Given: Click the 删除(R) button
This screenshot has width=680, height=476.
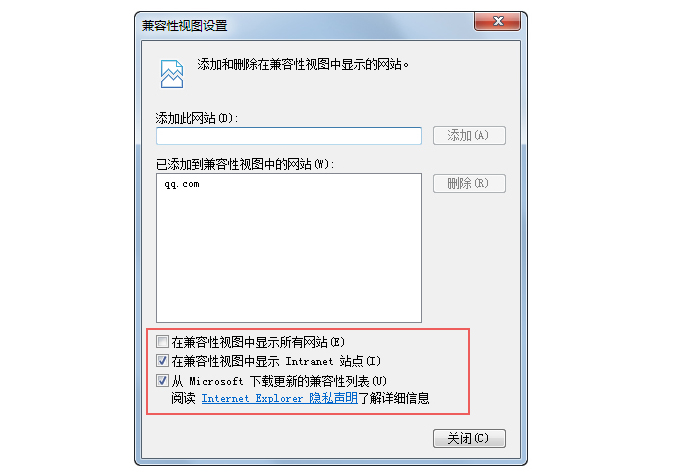Looking at the screenshot, I should coord(469,183).
